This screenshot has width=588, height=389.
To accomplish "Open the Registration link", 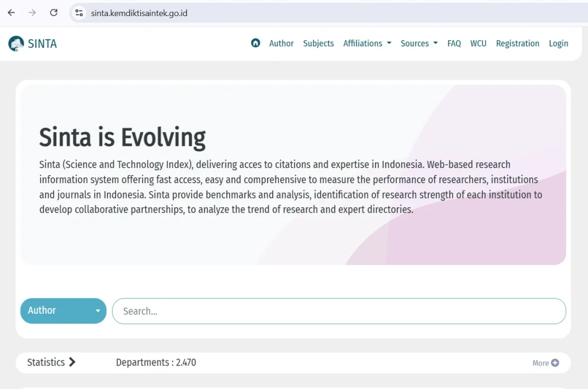I will 517,44.
